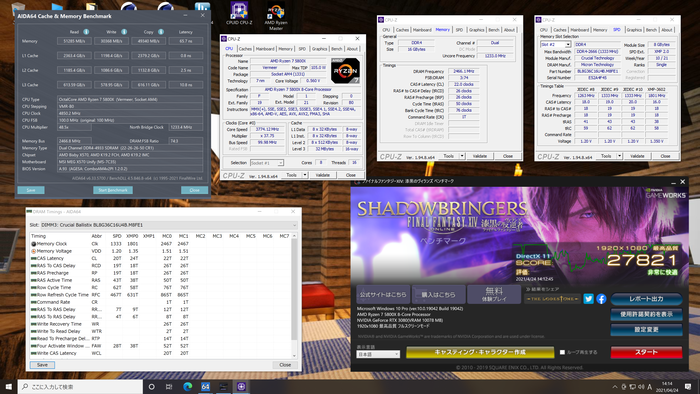Screen dimensions: 700x394
Task: Open the notification center icon
Action: tap(688, 386)
